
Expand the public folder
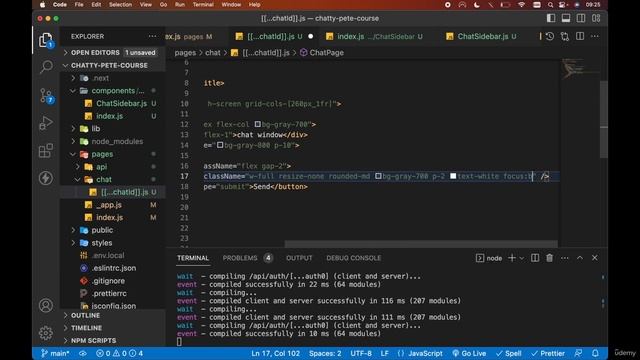point(113,230)
